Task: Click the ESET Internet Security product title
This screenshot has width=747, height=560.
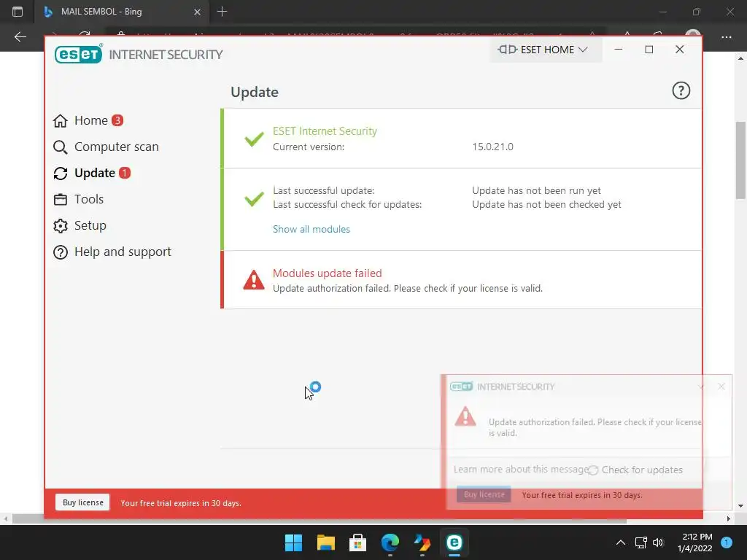Action: (x=325, y=131)
